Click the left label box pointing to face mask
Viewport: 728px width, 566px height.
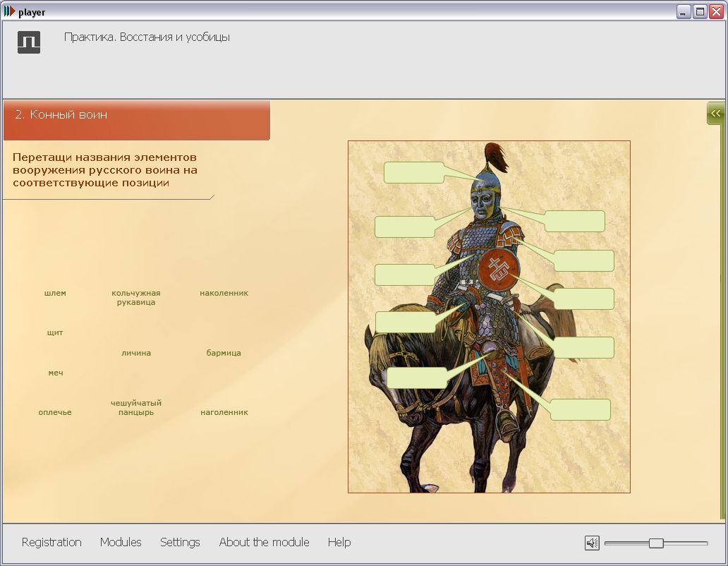click(x=405, y=227)
